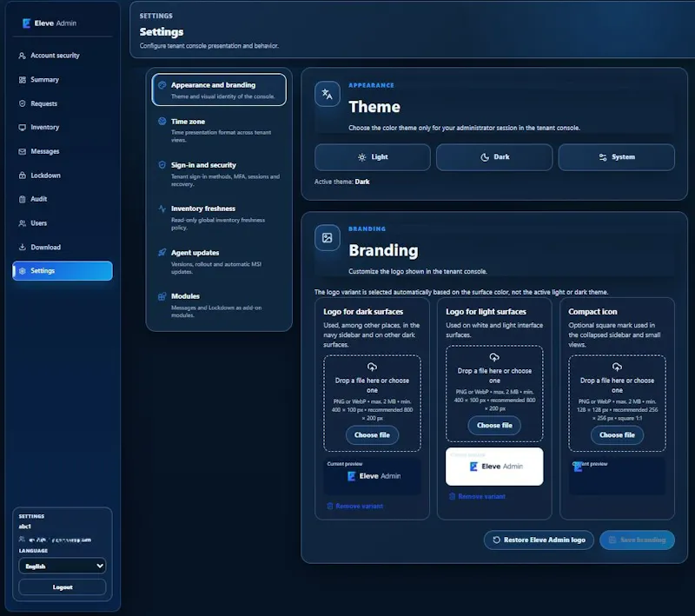
Task: Click upload cloud icon in dark surfaces dropzone
Action: [x=372, y=367]
